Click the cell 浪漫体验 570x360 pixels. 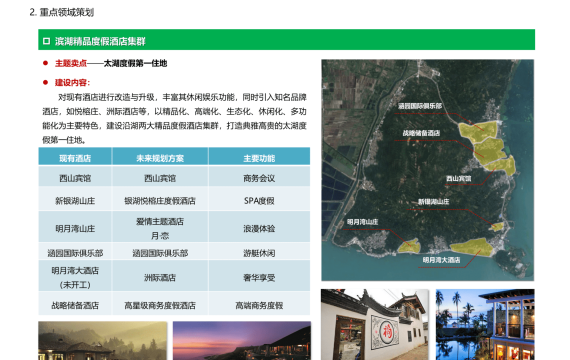(x=259, y=228)
